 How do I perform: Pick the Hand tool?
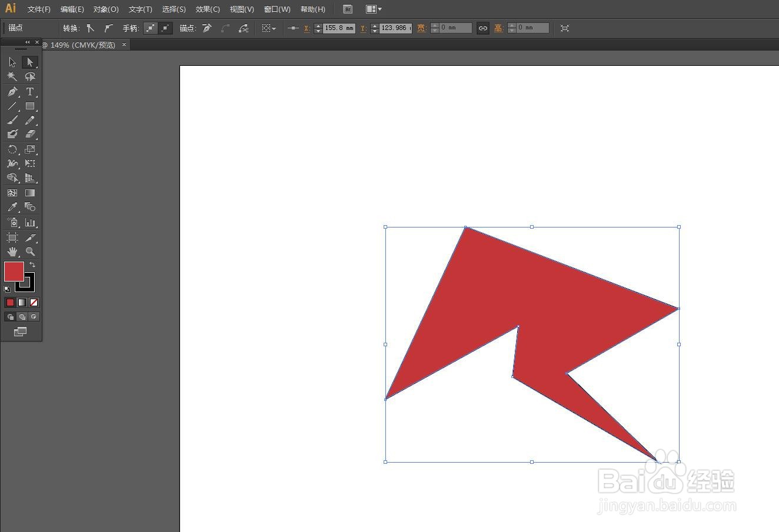[12, 252]
